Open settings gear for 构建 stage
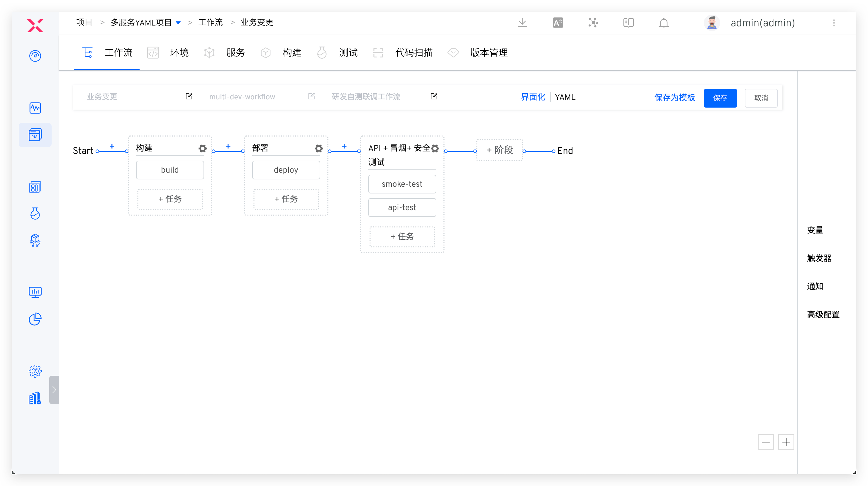 point(202,149)
